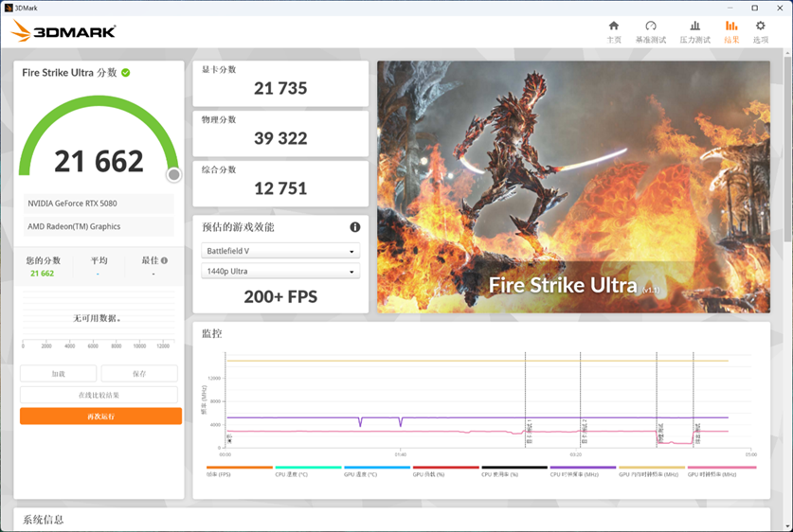This screenshot has height=532, width=793.
Task: Click the 加载 load button
Action: pyautogui.click(x=58, y=374)
